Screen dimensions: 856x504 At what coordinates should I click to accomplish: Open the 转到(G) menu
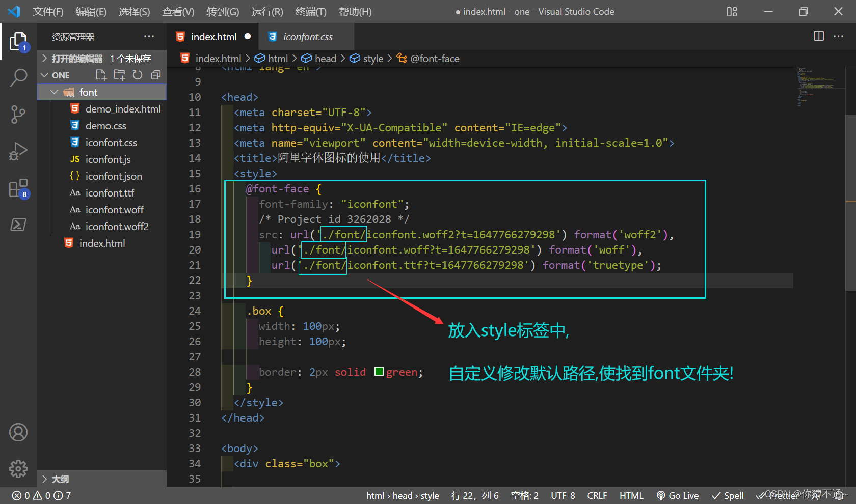[x=223, y=11]
